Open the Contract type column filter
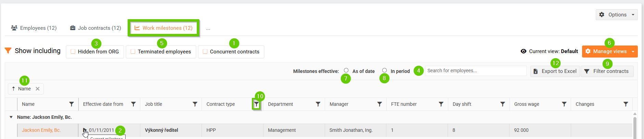 coord(256,104)
